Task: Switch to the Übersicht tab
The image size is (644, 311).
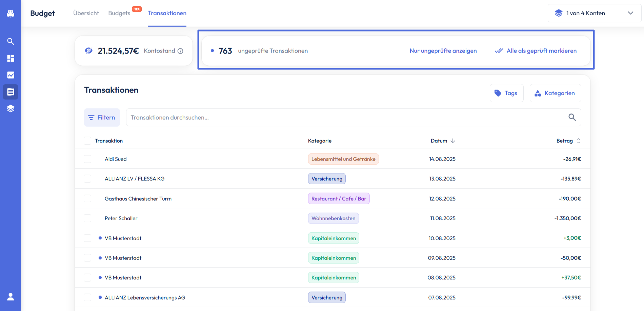Action: click(86, 13)
